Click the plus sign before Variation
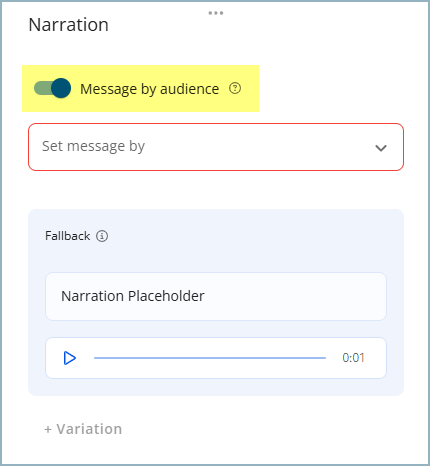 [x=48, y=429]
